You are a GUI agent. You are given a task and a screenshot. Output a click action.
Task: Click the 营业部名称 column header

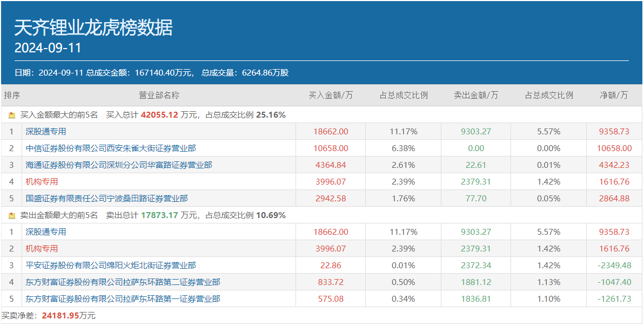coord(159,96)
